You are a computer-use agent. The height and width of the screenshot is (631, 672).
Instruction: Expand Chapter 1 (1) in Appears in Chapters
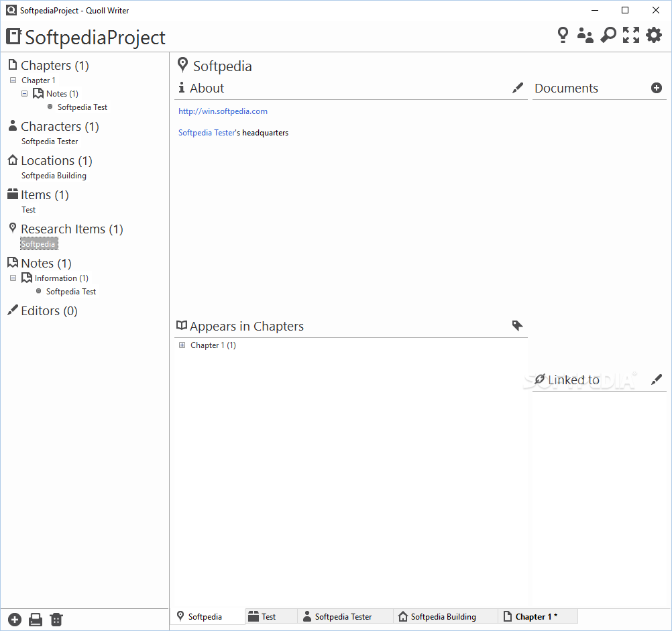pyautogui.click(x=182, y=345)
